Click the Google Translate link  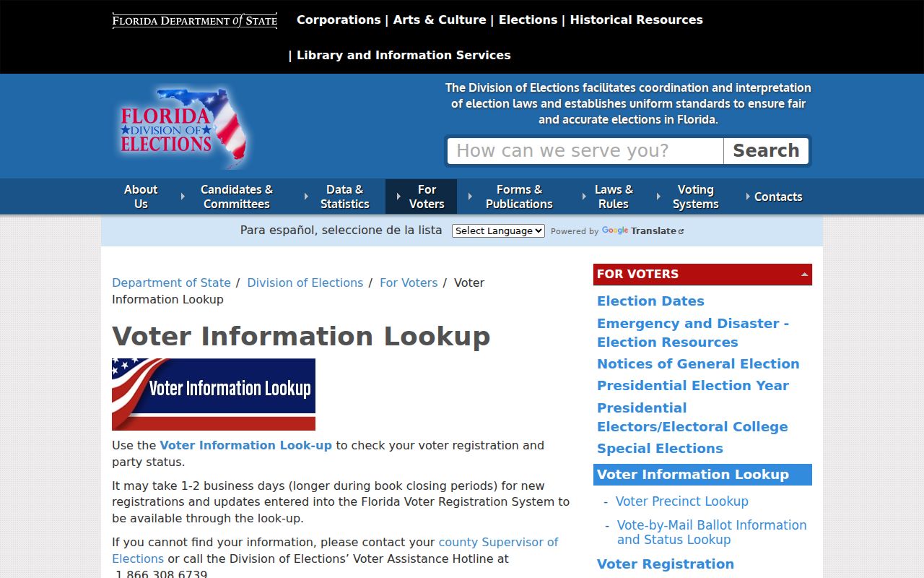[x=642, y=231]
